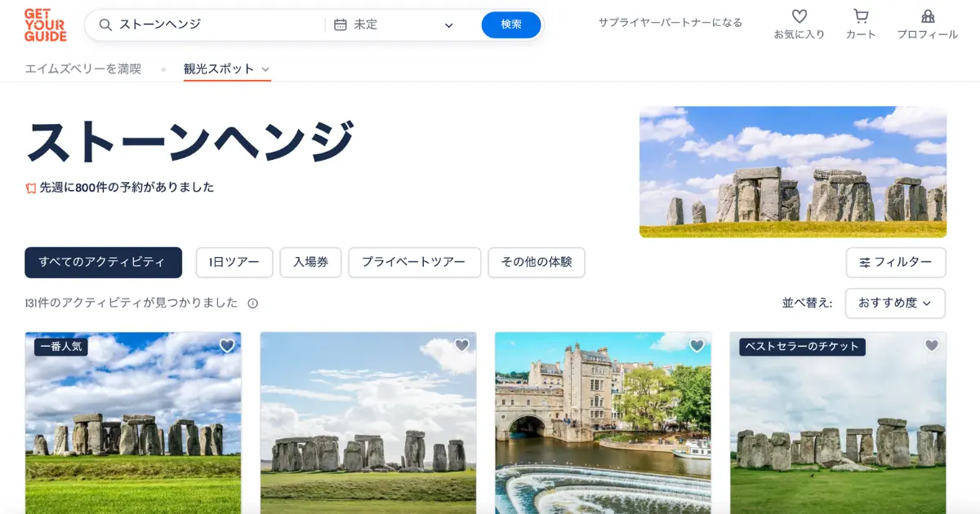The image size is (980, 514).
Task: Click the ストーンヘンジ page heading
Action: point(190,141)
